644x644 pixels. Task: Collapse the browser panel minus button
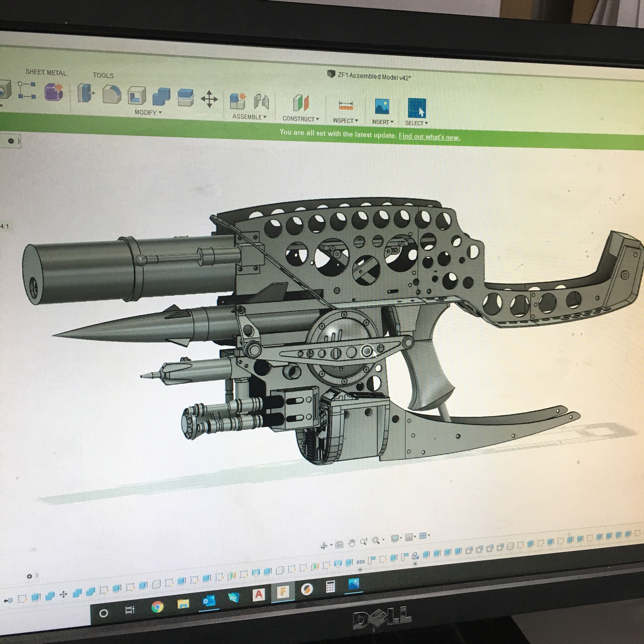click(x=11, y=141)
